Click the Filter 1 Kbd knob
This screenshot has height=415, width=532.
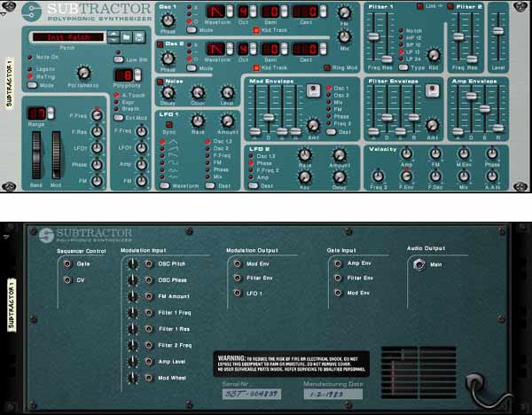click(x=434, y=55)
